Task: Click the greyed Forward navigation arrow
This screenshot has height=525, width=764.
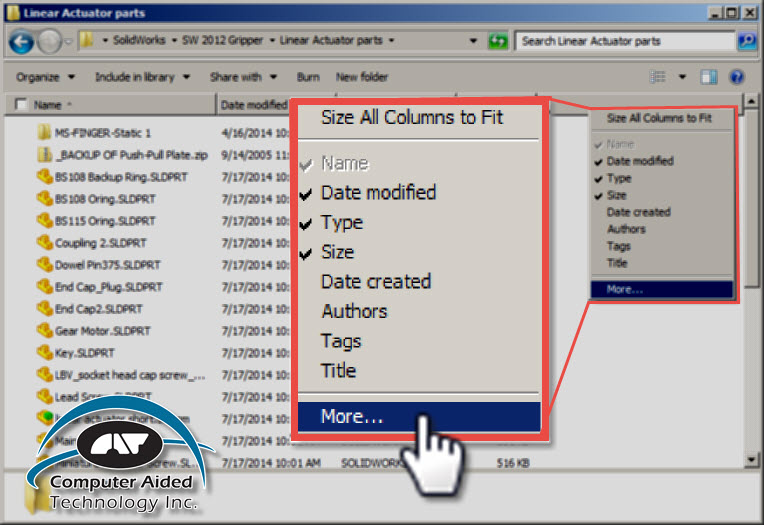Action: 50,41
